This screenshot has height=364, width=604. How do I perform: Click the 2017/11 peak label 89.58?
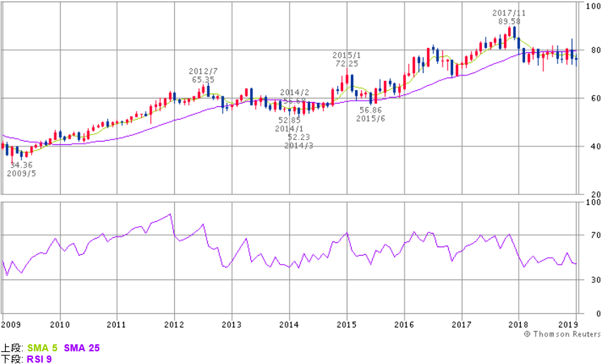pyautogui.click(x=509, y=22)
